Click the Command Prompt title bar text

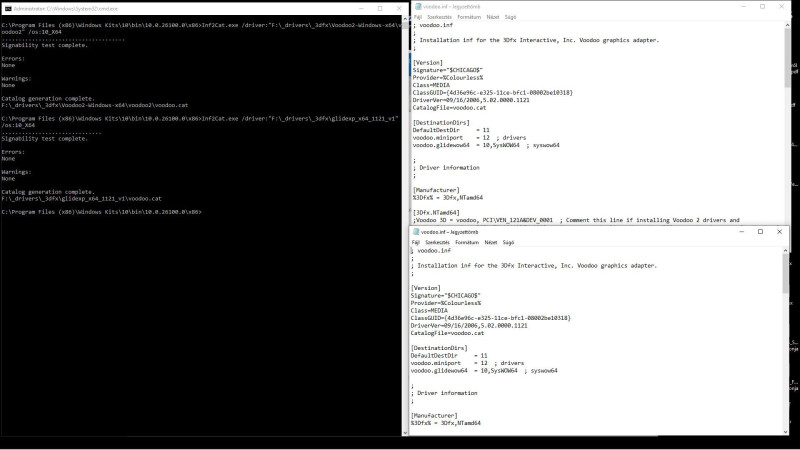pyautogui.click(x=66, y=9)
